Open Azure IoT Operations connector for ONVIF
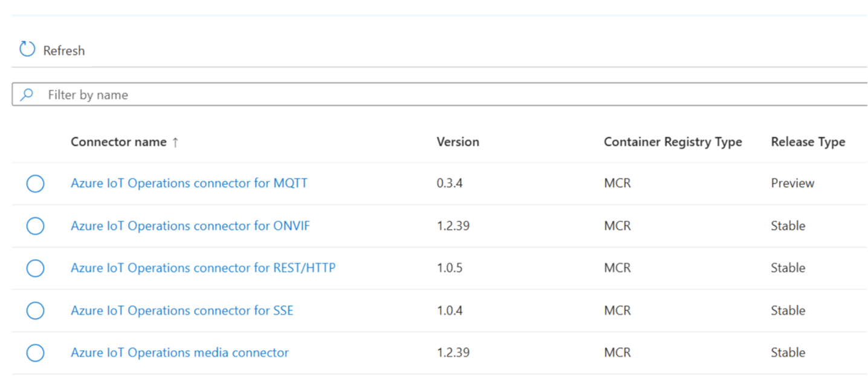 click(x=190, y=226)
